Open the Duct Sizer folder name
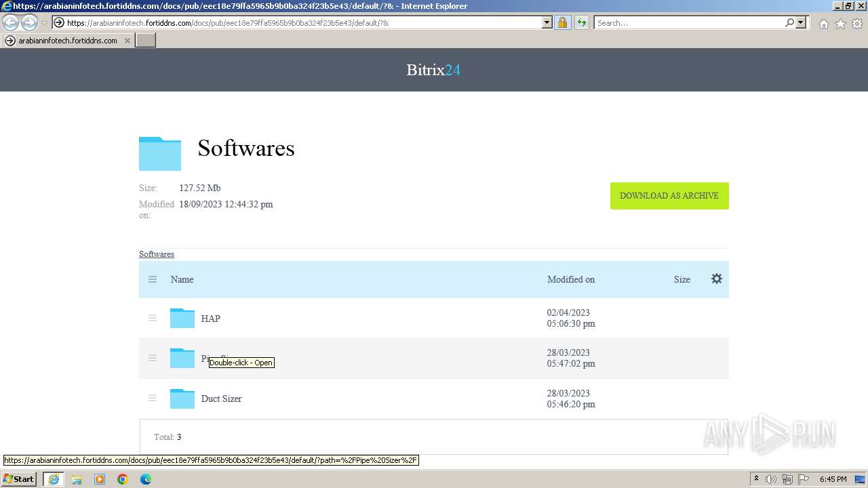868x488 pixels. [x=221, y=399]
